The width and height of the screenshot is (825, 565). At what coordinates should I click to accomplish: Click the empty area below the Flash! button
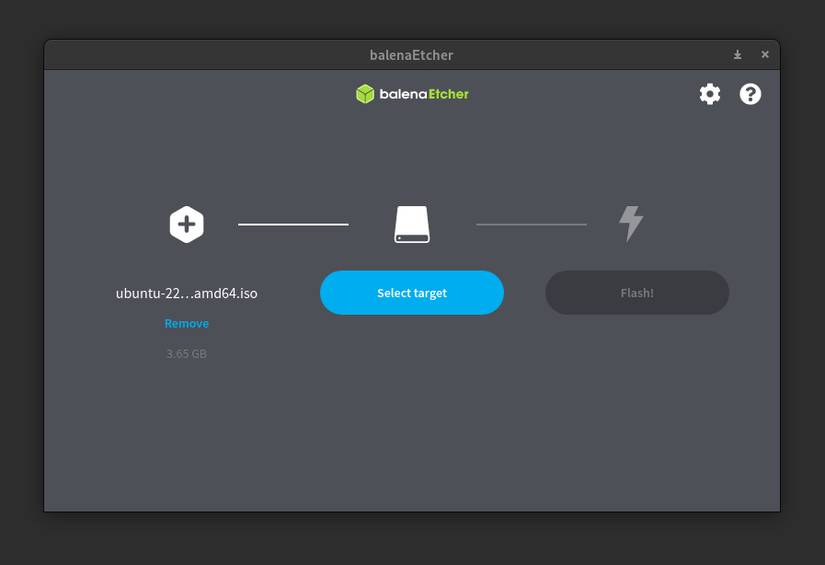(637, 410)
